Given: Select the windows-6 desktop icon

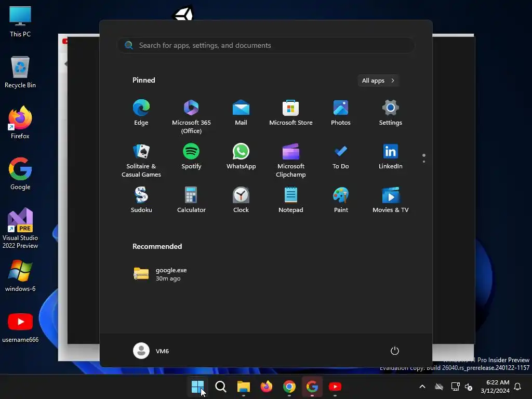Looking at the screenshot, I should pos(20,276).
